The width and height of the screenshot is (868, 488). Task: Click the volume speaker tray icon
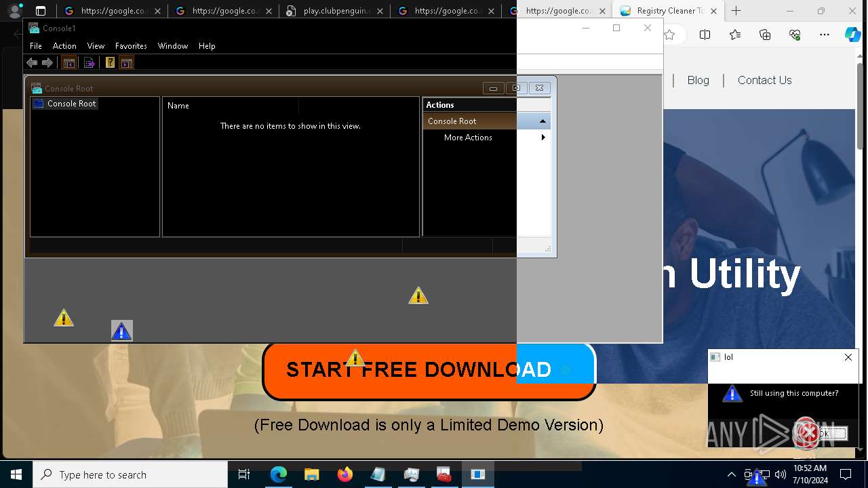781,474
